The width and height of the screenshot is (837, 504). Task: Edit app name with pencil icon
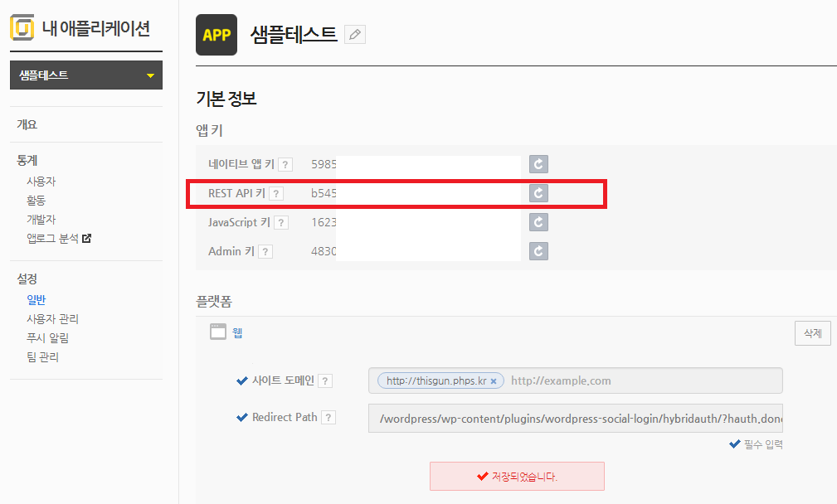pos(355,35)
